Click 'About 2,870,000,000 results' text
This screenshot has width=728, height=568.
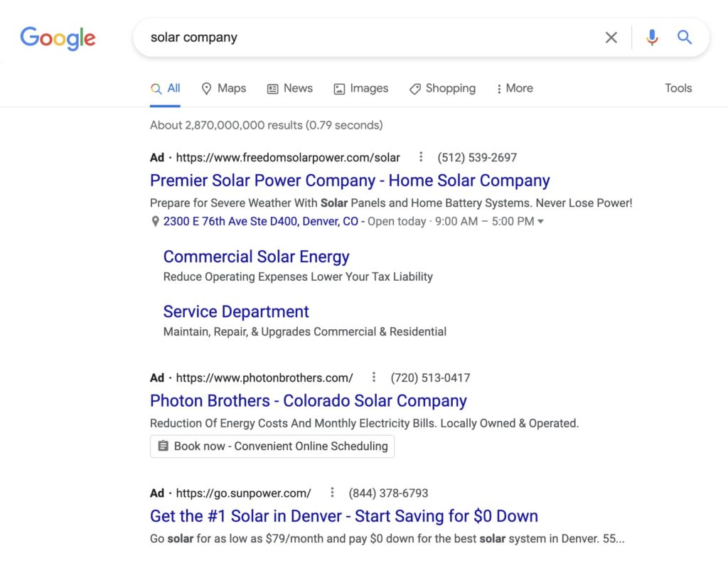266,125
